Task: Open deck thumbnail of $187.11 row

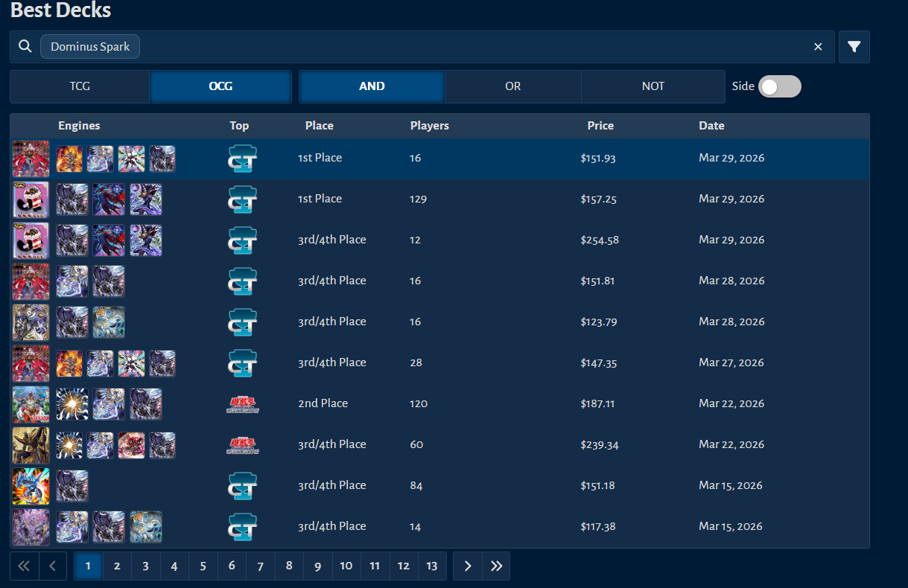Action: (31, 404)
